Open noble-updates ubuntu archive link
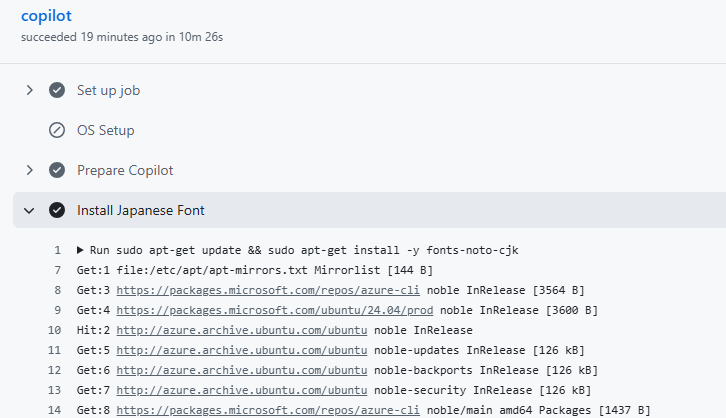Image resolution: width=726 pixels, height=418 pixels. point(242,350)
